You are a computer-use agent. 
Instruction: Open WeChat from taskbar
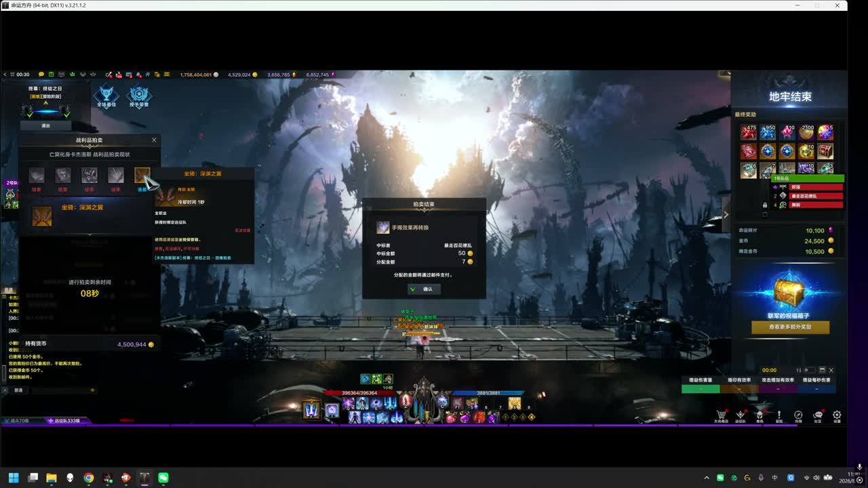pyautogui.click(x=163, y=478)
